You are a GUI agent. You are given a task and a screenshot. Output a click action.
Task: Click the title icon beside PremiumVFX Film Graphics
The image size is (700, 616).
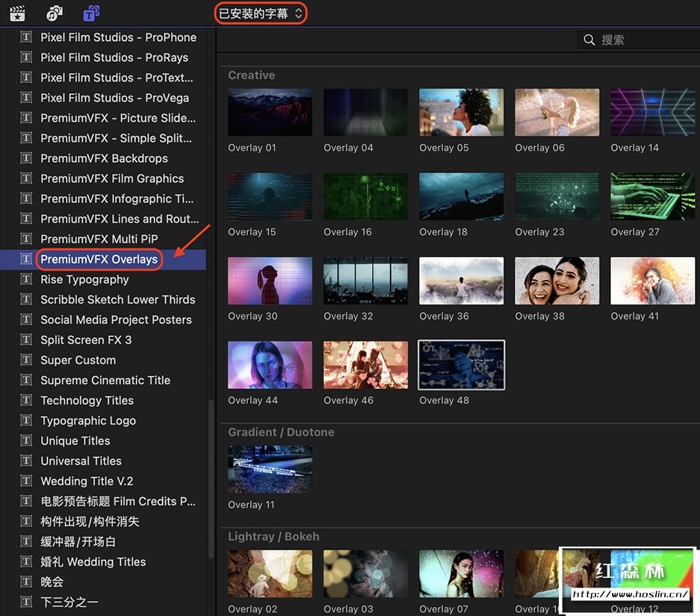point(26,178)
